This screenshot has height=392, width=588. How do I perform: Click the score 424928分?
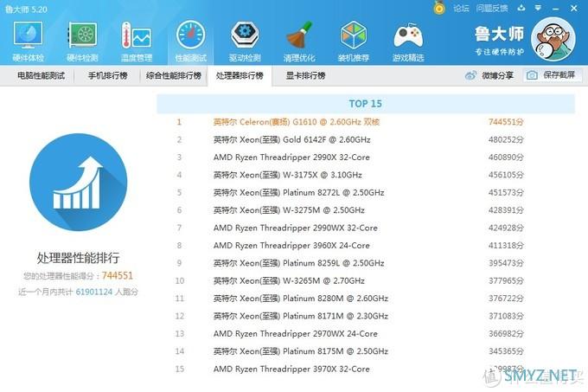506,228
